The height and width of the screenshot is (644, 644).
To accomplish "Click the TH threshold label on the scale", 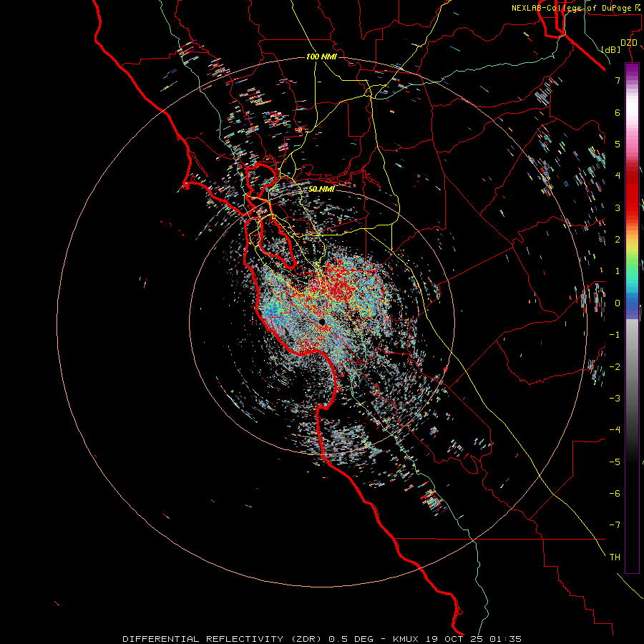I will pyautogui.click(x=615, y=557).
